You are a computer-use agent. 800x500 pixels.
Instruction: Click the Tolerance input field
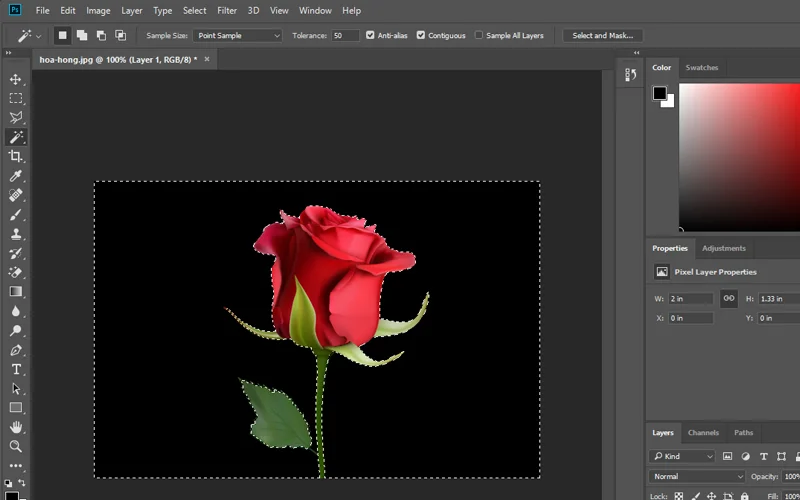tap(345, 35)
